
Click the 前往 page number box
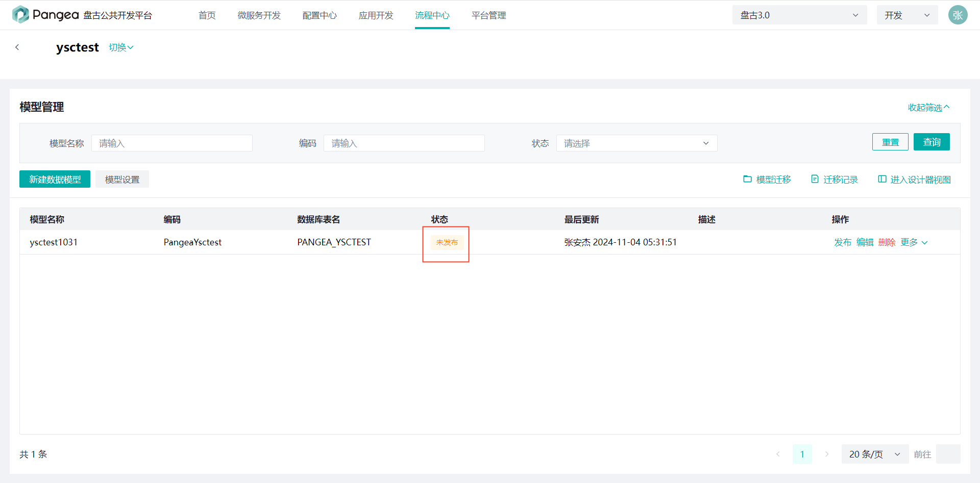coord(948,454)
